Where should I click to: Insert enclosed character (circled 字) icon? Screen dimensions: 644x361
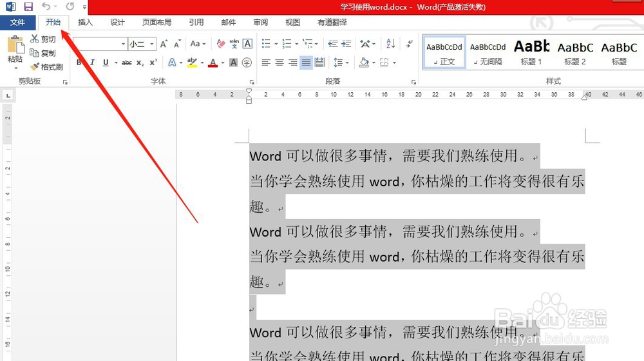(247, 63)
